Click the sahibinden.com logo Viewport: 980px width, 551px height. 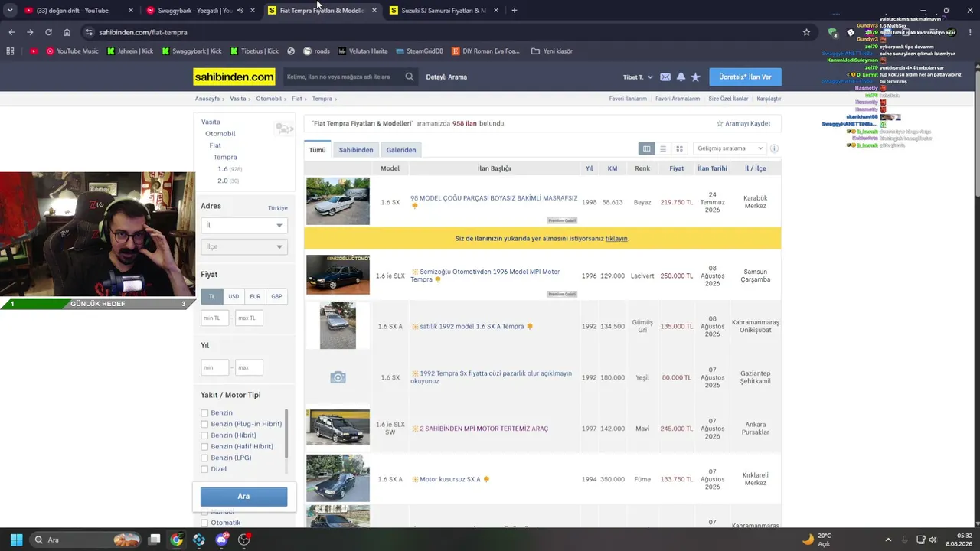tap(234, 77)
